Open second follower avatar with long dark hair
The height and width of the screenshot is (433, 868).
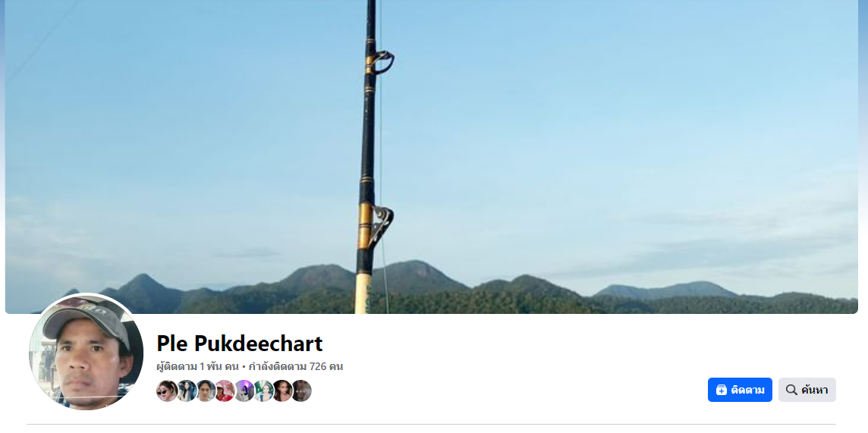point(187,391)
